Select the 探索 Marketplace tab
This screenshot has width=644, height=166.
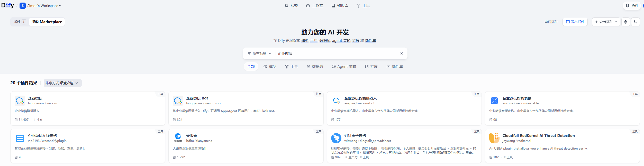(x=47, y=22)
